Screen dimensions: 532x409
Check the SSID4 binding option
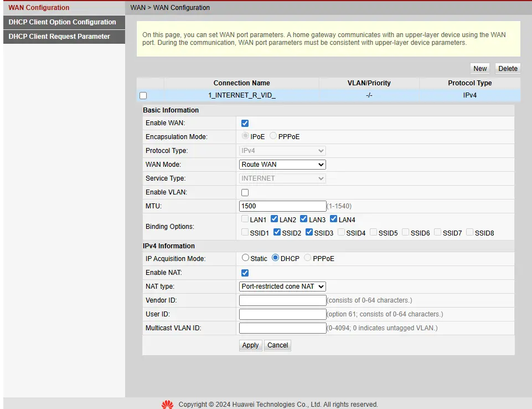341,232
